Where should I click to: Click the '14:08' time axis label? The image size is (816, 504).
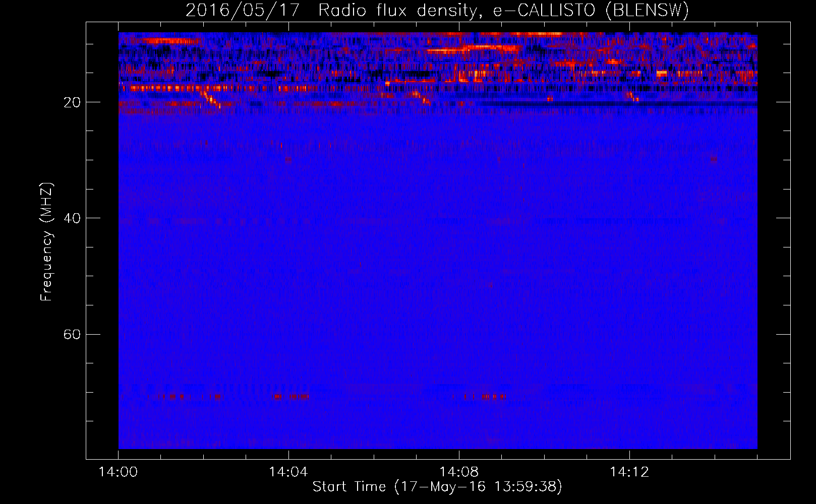458,472
